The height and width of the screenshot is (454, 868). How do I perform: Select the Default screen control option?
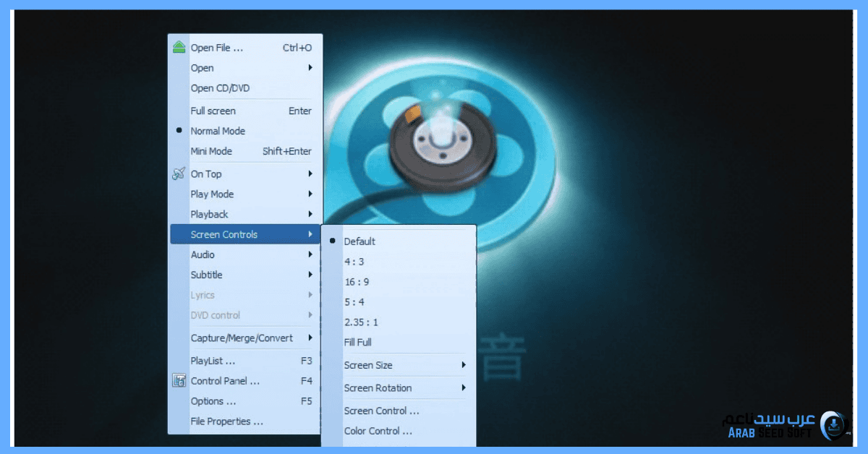point(360,241)
